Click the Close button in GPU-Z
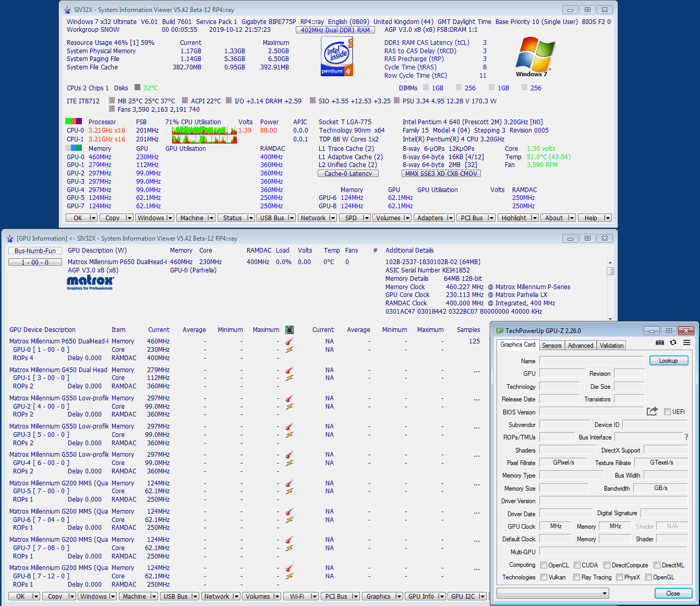The height and width of the screenshot is (606, 700). pos(673,593)
